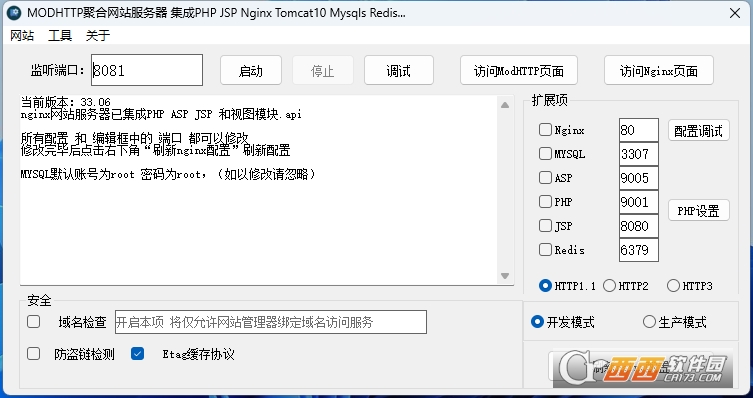Open the 关于 menu
This screenshot has height=398, width=753.
coord(98,36)
